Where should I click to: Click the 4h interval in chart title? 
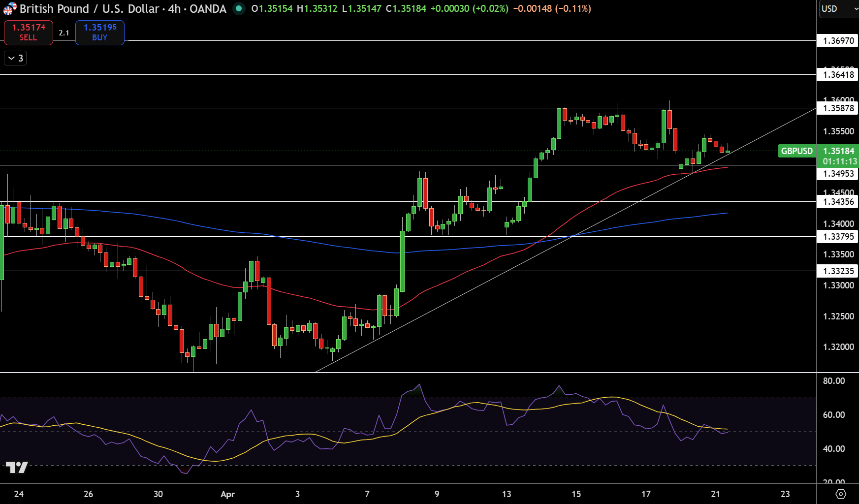[174, 8]
